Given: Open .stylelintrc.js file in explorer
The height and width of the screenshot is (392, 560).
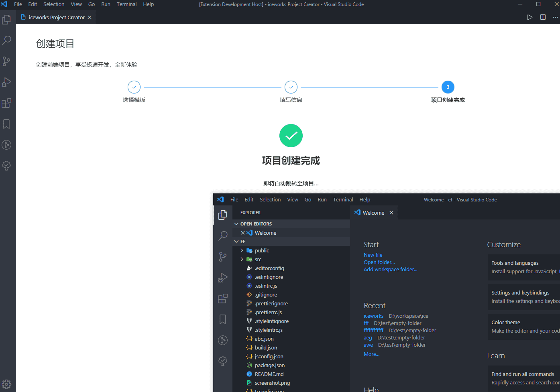Looking at the screenshot, I should coord(291,330).
